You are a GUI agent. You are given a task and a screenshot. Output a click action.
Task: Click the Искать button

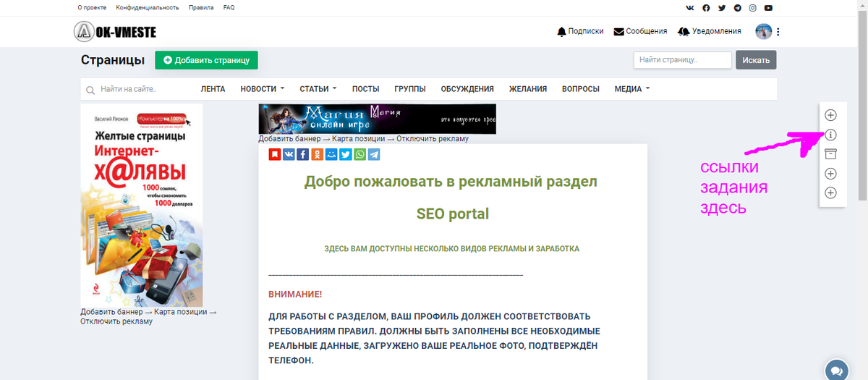(756, 60)
